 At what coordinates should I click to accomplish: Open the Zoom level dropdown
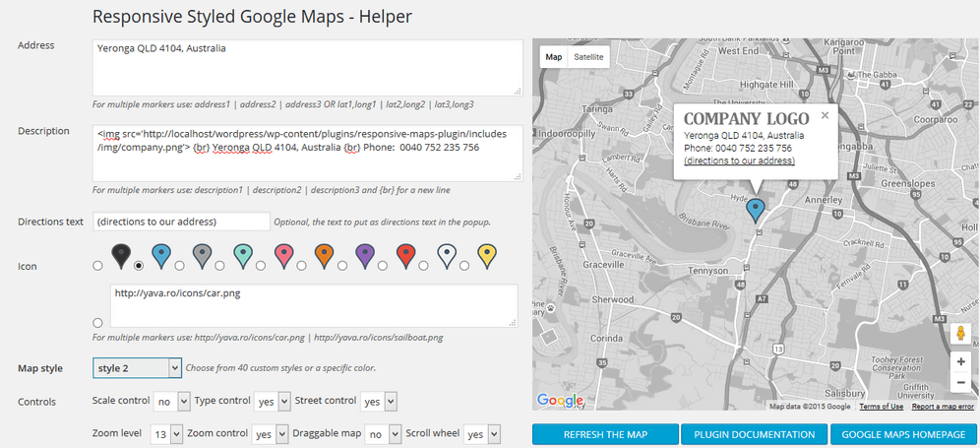tap(168, 434)
